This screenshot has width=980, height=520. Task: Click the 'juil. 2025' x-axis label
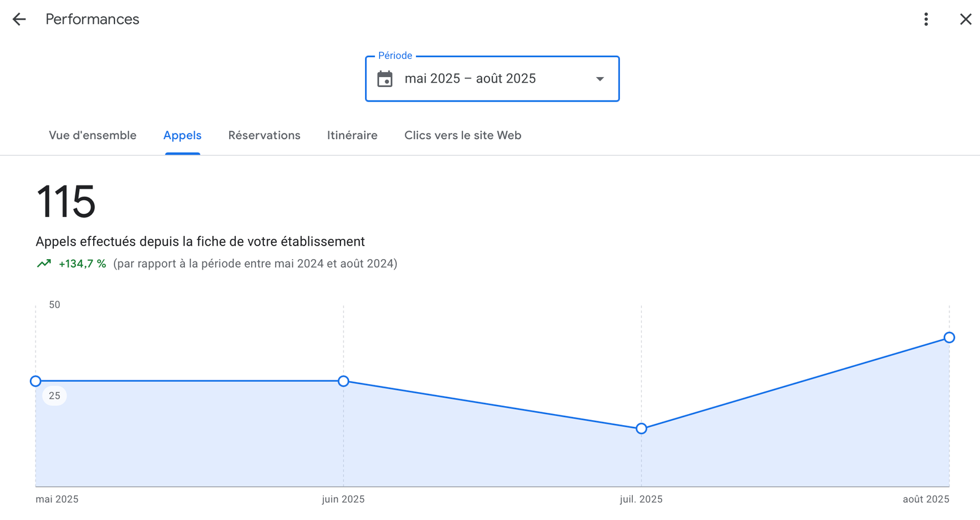[x=641, y=499]
